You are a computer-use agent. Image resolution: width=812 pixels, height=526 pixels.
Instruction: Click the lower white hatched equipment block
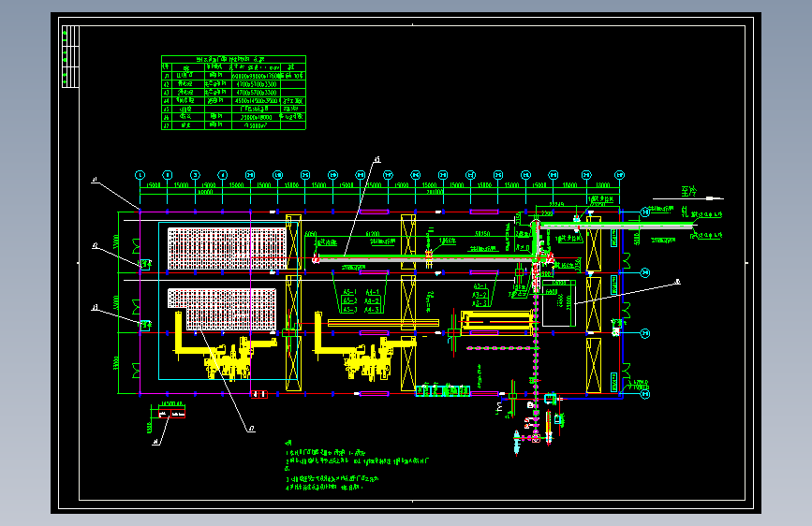tap(223, 309)
